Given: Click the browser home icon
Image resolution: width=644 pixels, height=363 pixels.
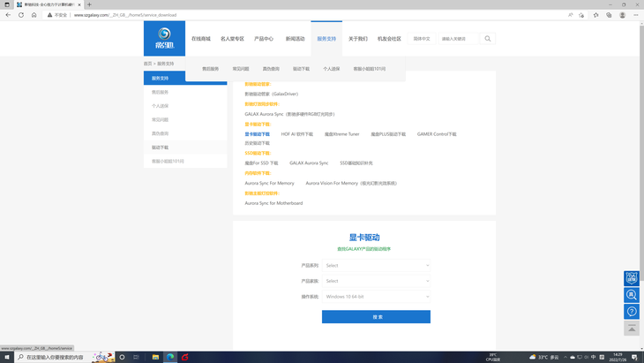Looking at the screenshot, I should click(x=34, y=15).
